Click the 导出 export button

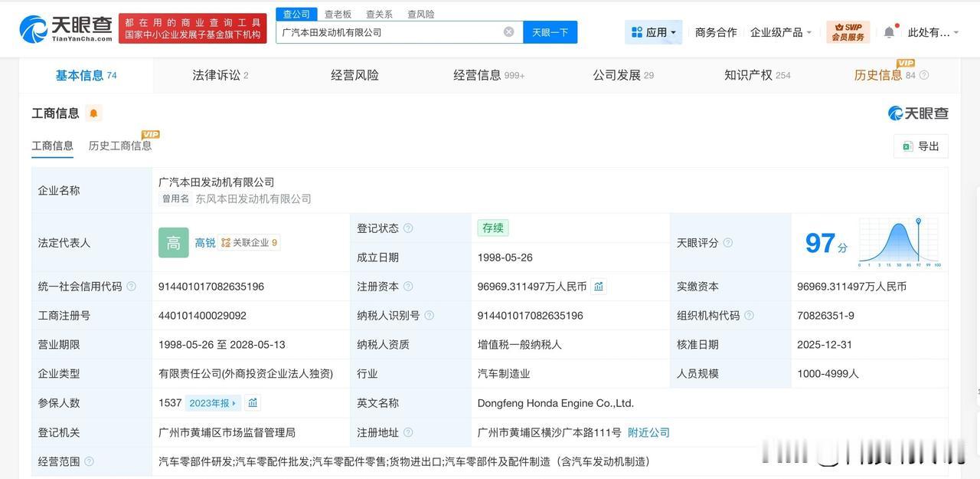click(920, 146)
